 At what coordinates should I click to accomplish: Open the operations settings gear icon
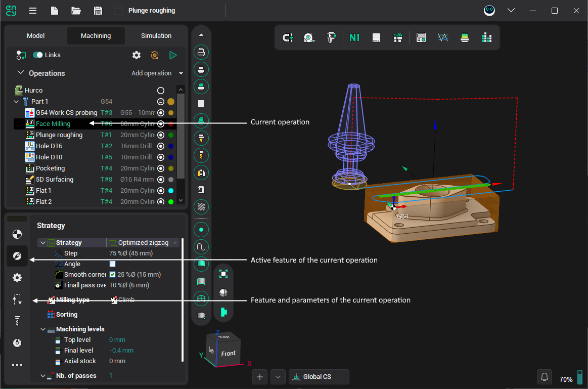pos(137,55)
